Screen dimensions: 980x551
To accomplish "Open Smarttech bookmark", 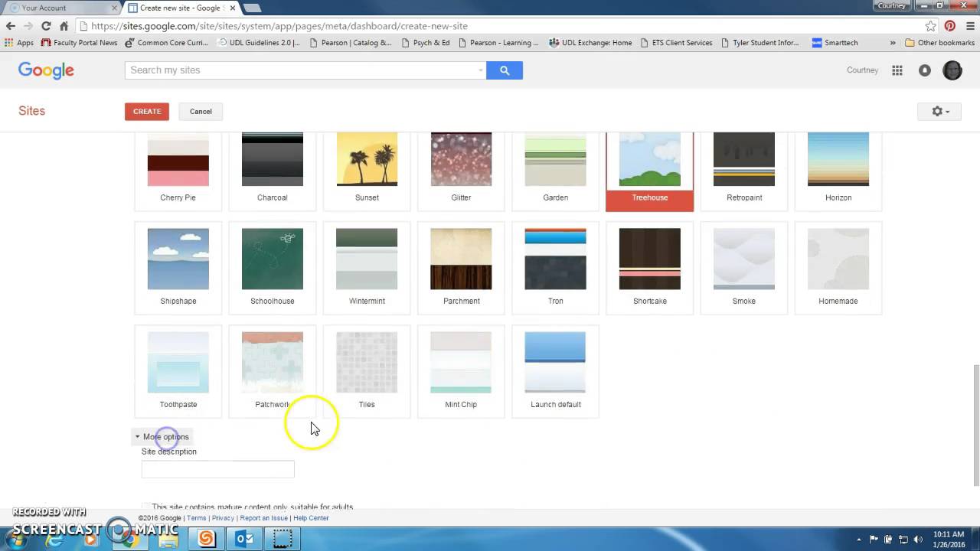I will coord(835,43).
